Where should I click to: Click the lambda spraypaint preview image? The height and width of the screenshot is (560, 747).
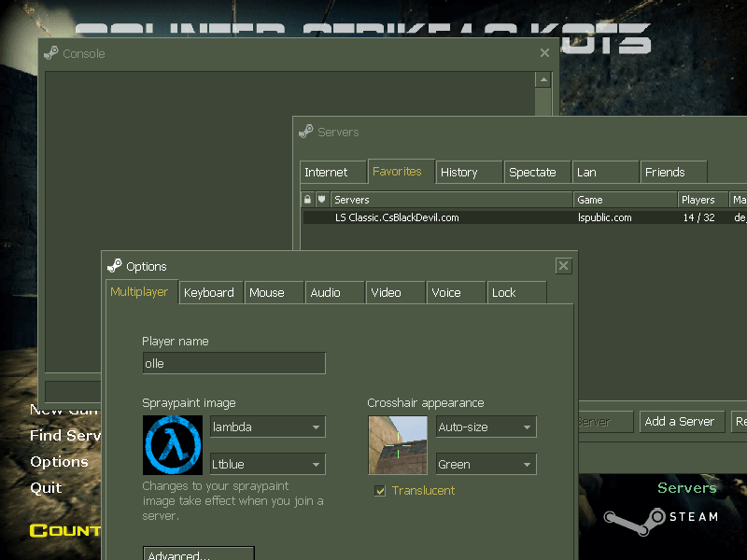pyautogui.click(x=172, y=445)
